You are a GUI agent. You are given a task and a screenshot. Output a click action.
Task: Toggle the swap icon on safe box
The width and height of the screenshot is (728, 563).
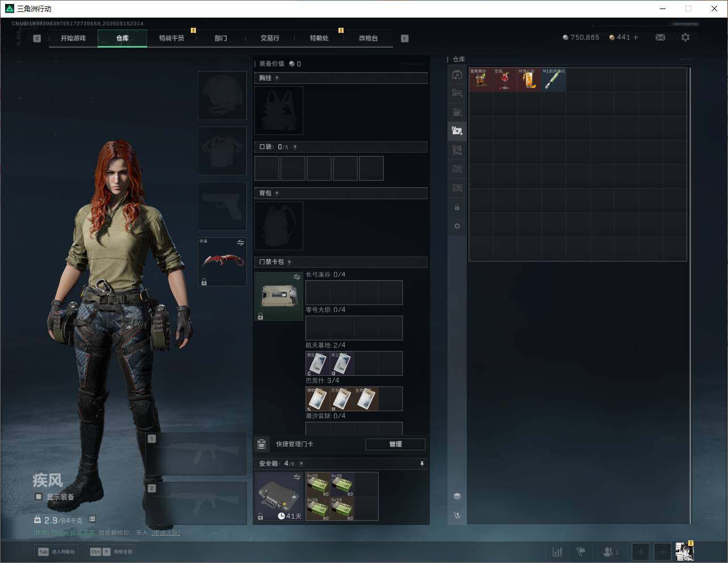tap(297, 477)
